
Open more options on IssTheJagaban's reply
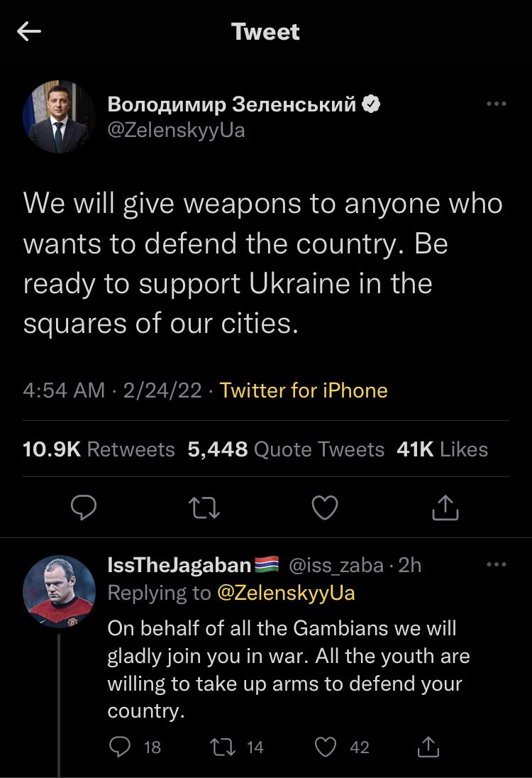pos(497,564)
